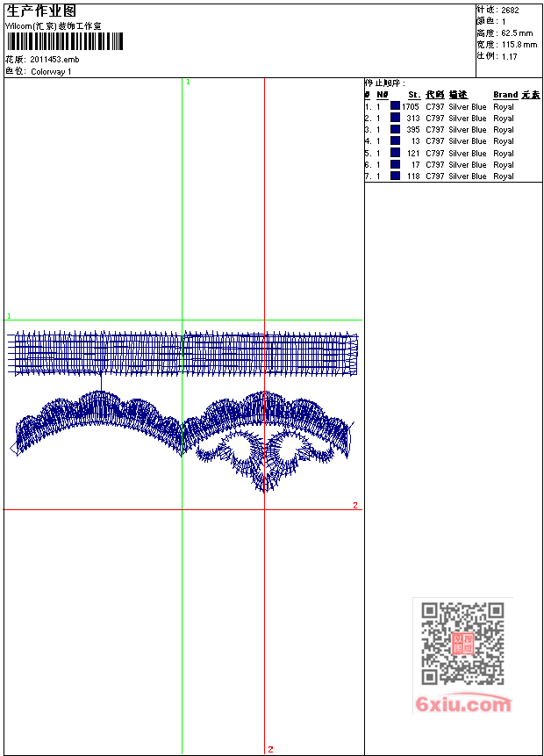
Task: Click the C797 code in stop row 7
Action: click(x=434, y=176)
